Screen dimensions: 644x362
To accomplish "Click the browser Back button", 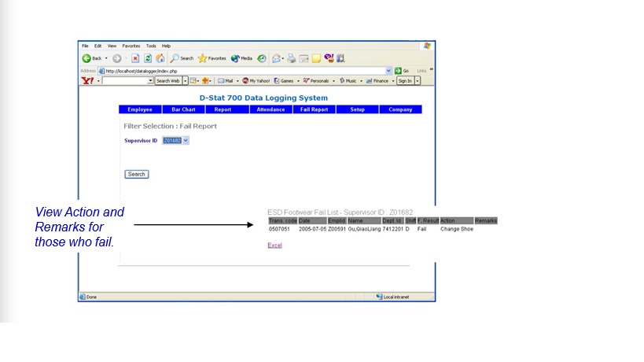I will coord(93,58).
